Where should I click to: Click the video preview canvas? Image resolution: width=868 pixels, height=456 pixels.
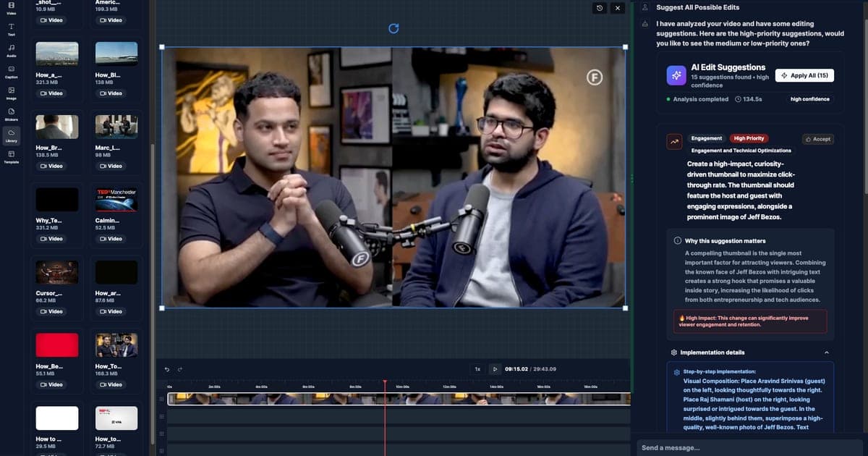tap(393, 178)
